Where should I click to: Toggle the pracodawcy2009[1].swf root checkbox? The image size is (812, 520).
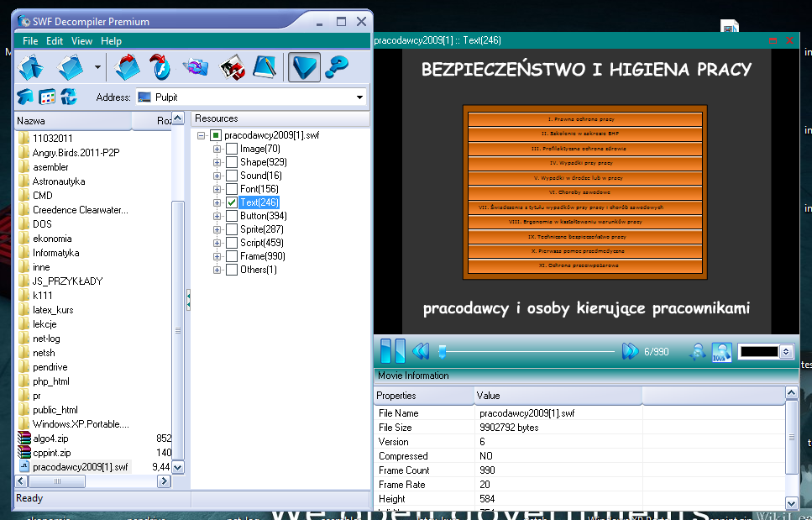click(216, 136)
